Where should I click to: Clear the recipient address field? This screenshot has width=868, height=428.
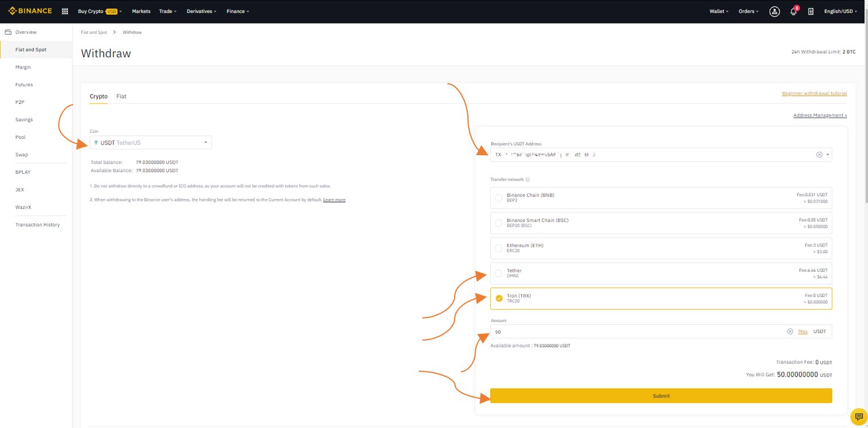coord(819,155)
